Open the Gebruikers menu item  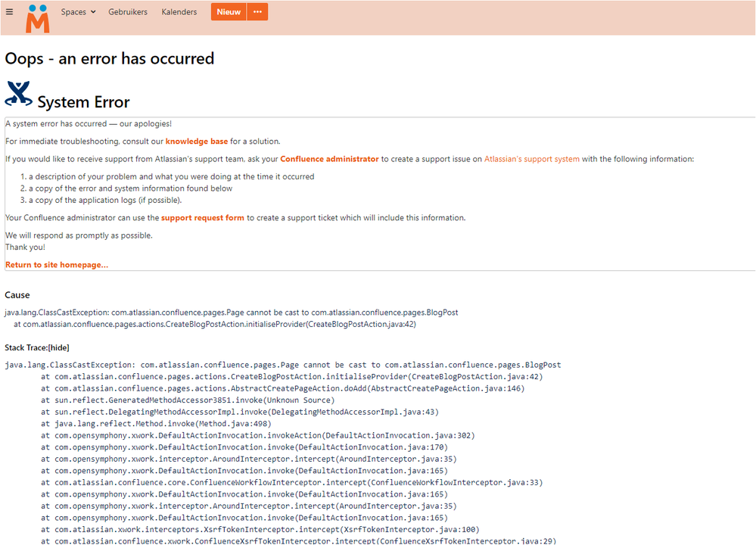click(x=128, y=11)
